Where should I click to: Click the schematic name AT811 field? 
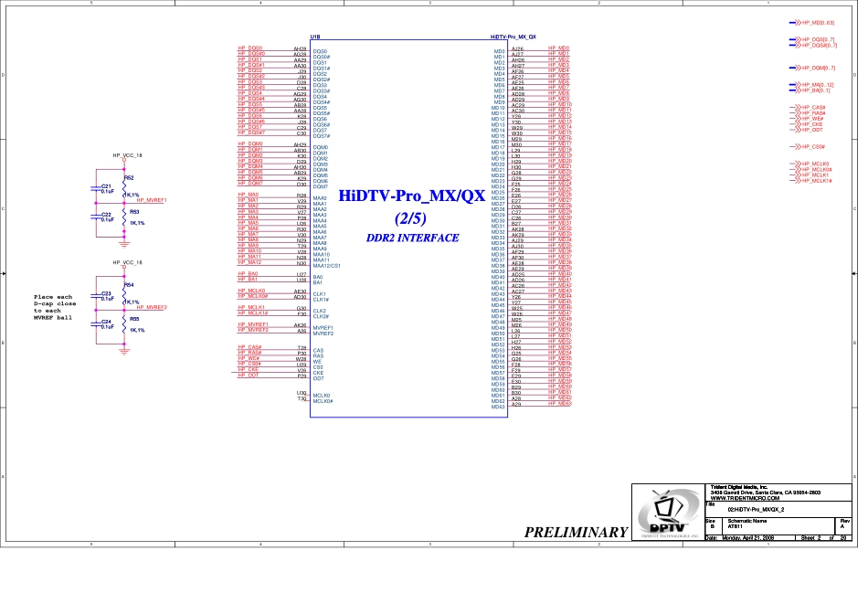(x=735, y=526)
